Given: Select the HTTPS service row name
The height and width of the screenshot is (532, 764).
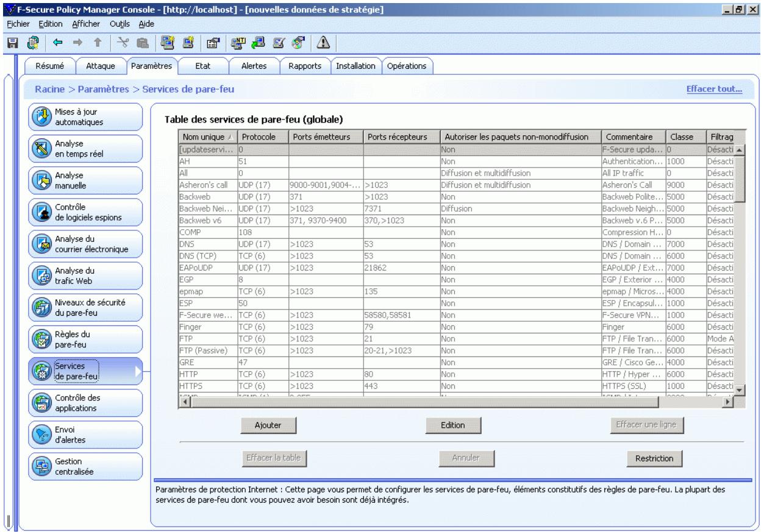Looking at the screenshot, I should click(207, 386).
